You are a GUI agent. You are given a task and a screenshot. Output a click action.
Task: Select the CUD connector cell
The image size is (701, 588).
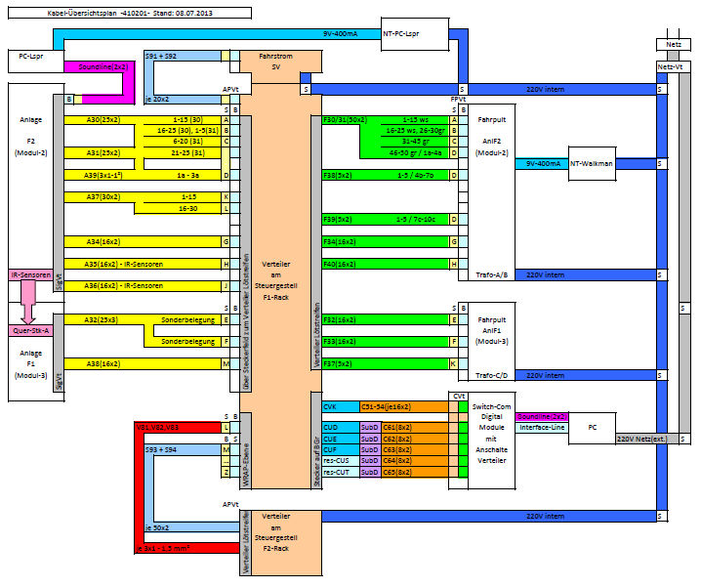click(341, 428)
